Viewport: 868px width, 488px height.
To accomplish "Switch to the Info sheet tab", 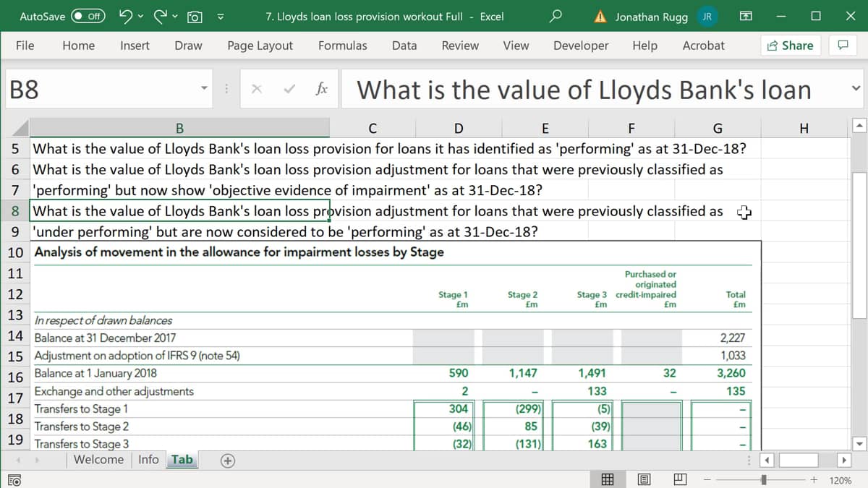I will 148,460.
